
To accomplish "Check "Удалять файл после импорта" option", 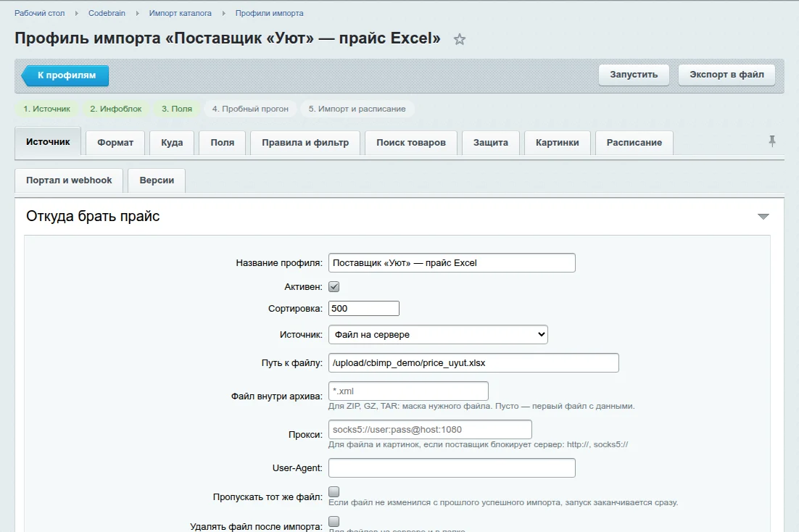I will point(334,521).
